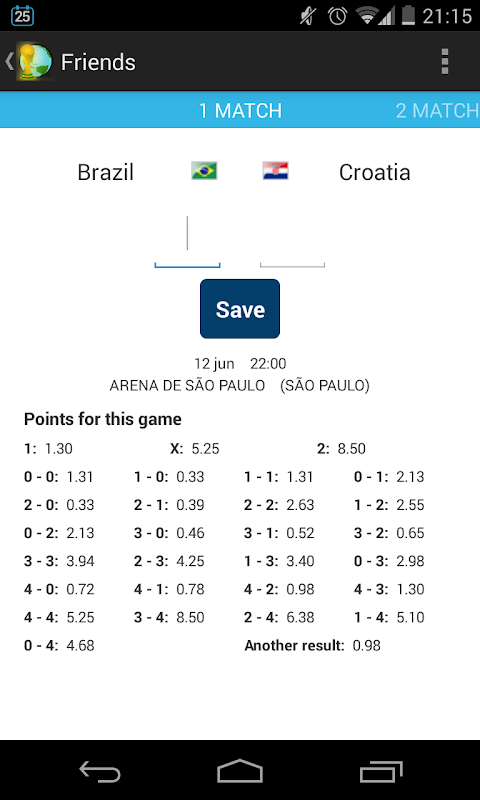Tap the Android back navigation button

coord(100,771)
